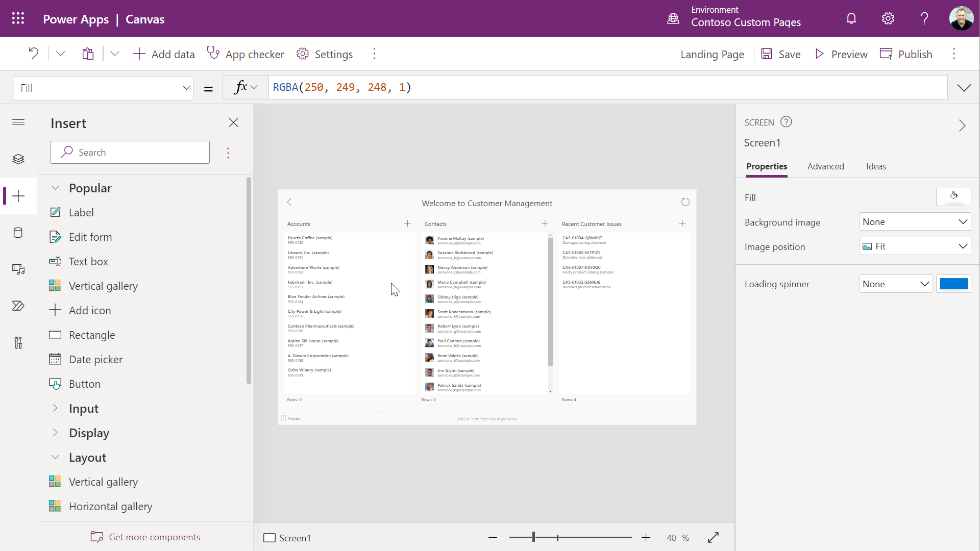Image resolution: width=980 pixels, height=551 pixels.
Task: Open the Data panel from the left rail
Action: tap(18, 233)
